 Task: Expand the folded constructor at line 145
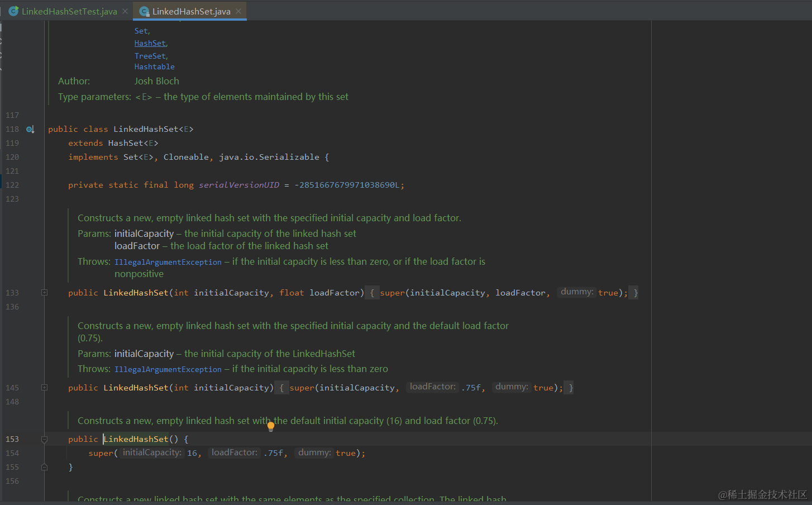pyautogui.click(x=44, y=387)
